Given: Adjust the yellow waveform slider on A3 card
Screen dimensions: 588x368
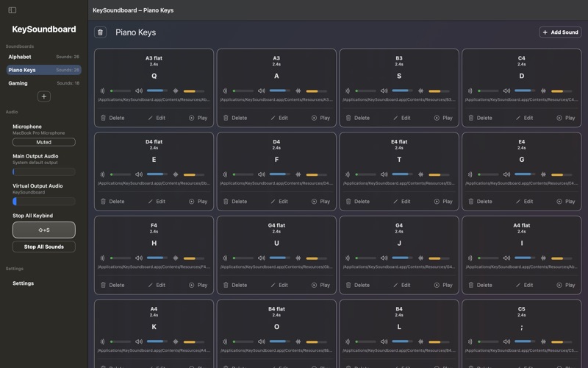Looking at the screenshot, I should (317, 91).
